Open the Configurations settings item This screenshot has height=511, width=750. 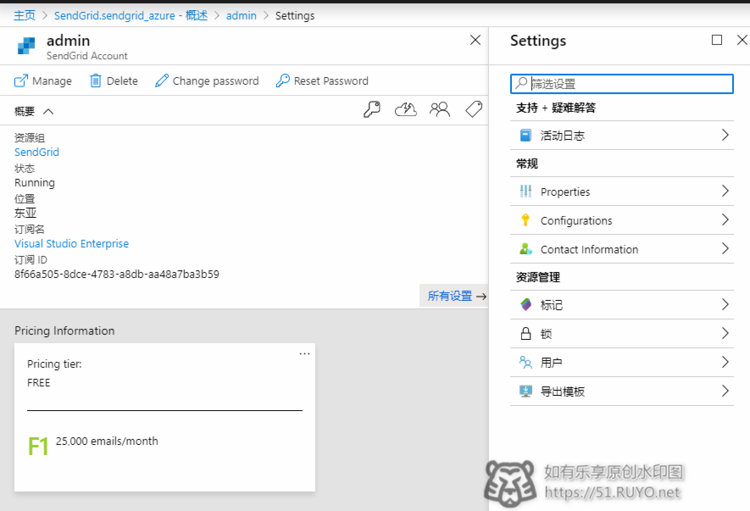pos(621,220)
